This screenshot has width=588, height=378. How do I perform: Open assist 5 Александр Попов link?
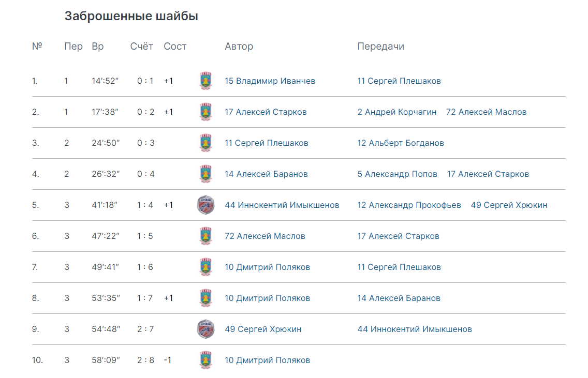click(x=397, y=174)
